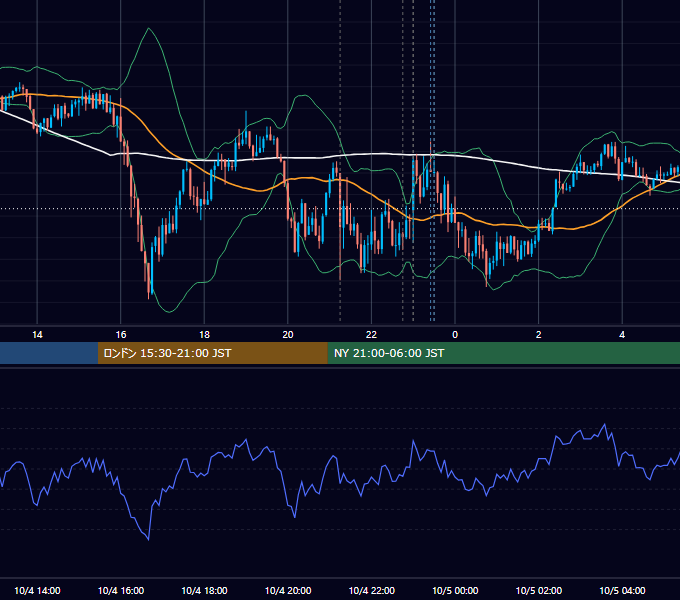This screenshot has width=680, height=600.
Task: Click the blue session bar before ロンドン
Action: click(49, 353)
